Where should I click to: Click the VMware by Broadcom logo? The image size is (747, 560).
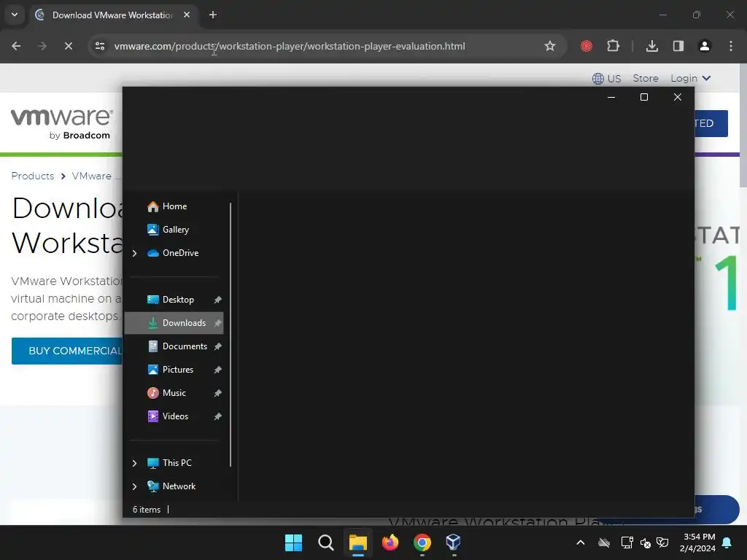62,124
